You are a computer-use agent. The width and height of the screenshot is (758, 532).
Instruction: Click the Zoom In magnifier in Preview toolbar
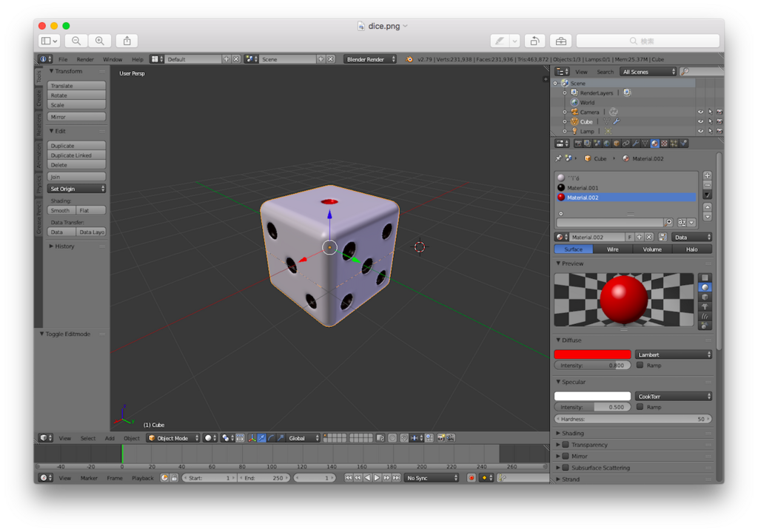[x=100, y=41]
